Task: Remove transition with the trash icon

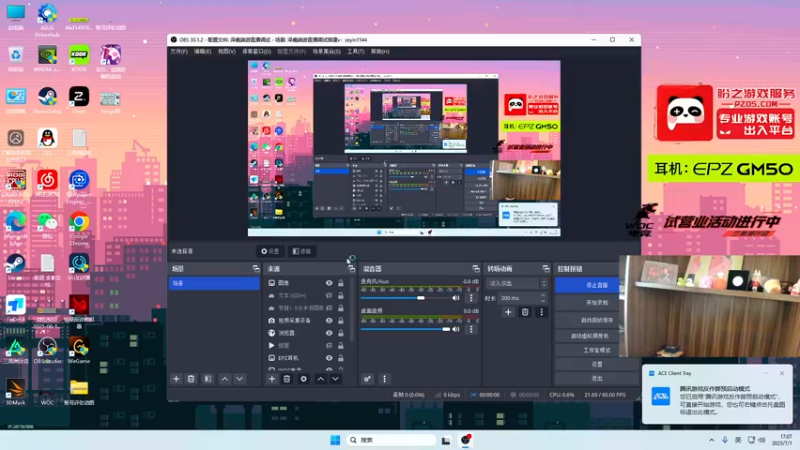Action: [x=525, y=312]
